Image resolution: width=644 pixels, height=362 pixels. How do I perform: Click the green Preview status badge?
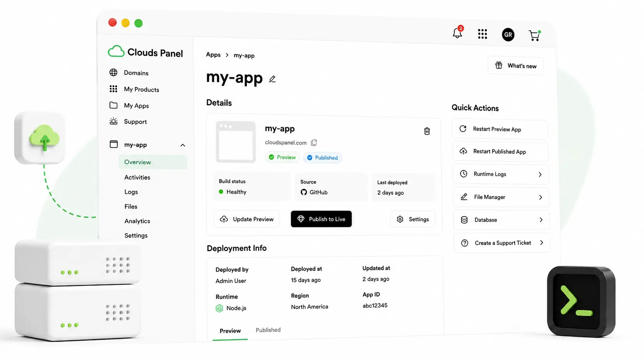[282, 157]
